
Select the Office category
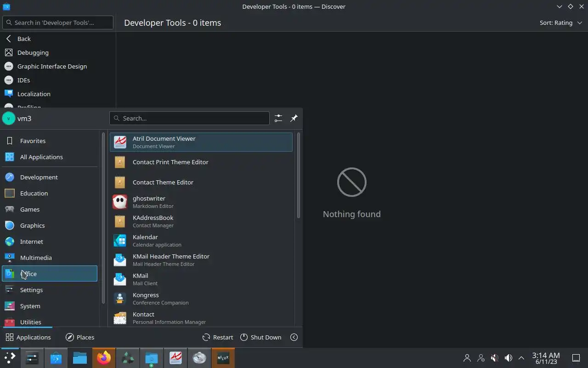(x=50, y=274)
